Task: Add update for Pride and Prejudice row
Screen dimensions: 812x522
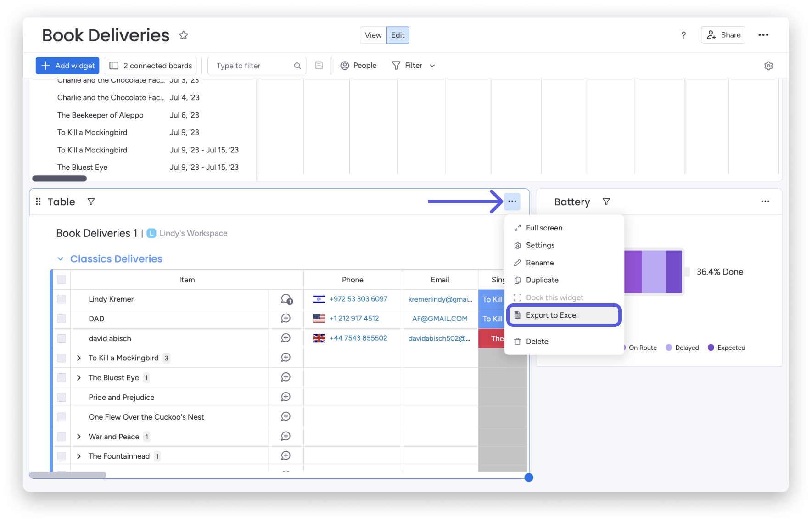Action: click(x=286, y=397)
